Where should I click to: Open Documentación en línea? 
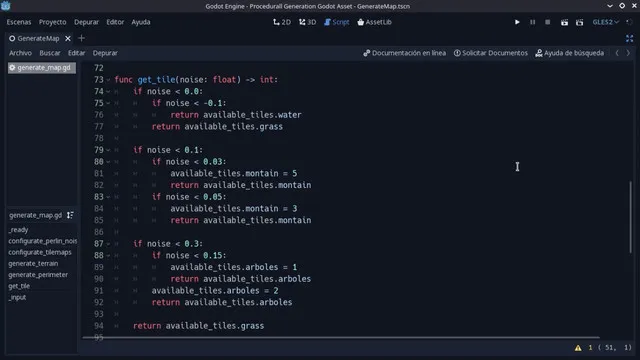point(404,53)
